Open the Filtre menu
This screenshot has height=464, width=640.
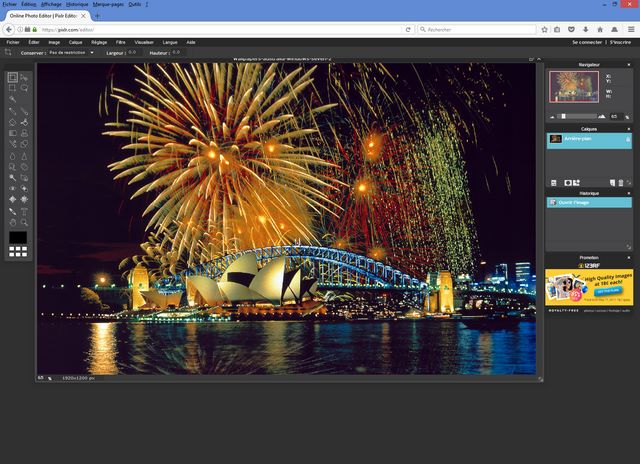point(121,42)
